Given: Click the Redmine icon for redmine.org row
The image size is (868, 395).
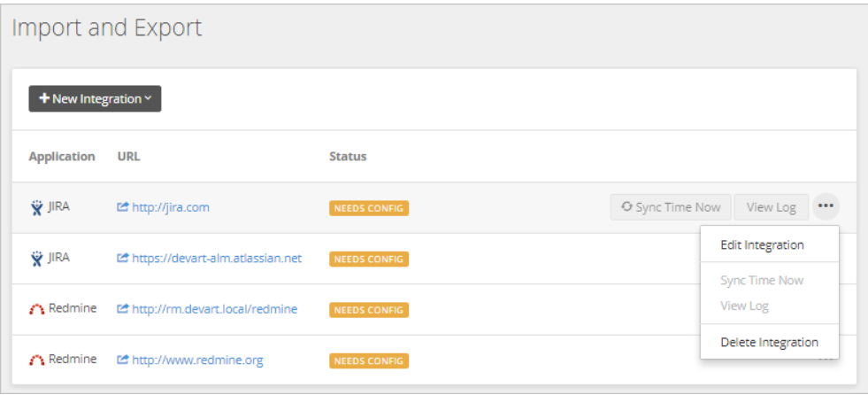Looking at the screenshot, I should pyautogui.click(x=36, y=360).
